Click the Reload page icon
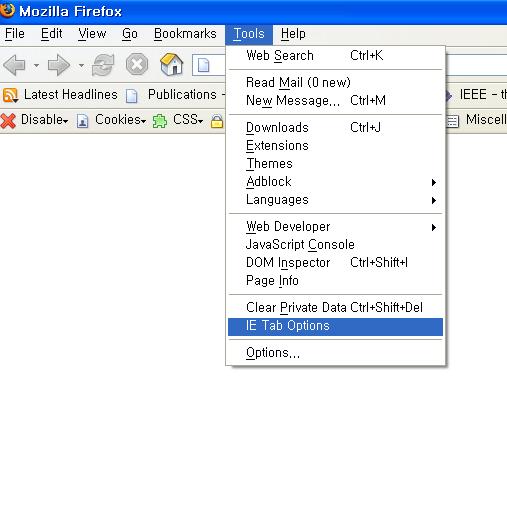Screen dimensions: 507x528 click(103, 65)
